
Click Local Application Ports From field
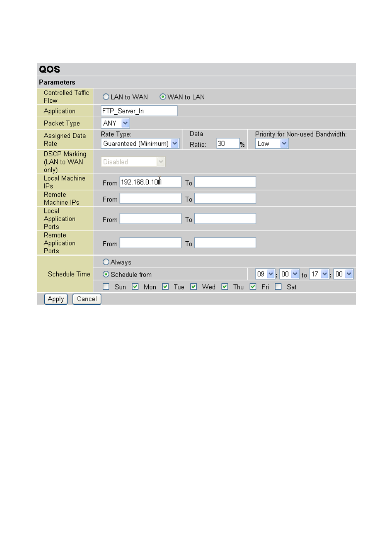150,219
